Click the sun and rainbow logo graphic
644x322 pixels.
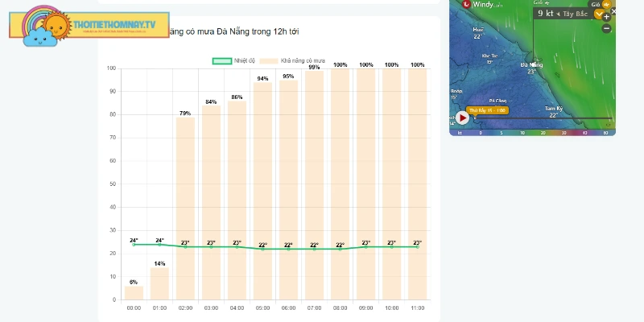(46, 27)
